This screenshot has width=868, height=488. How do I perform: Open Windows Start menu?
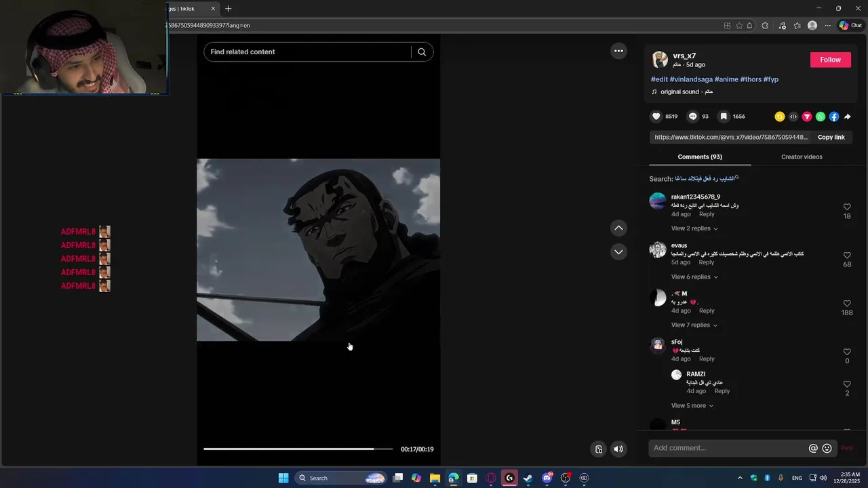(x=283, y=478)
